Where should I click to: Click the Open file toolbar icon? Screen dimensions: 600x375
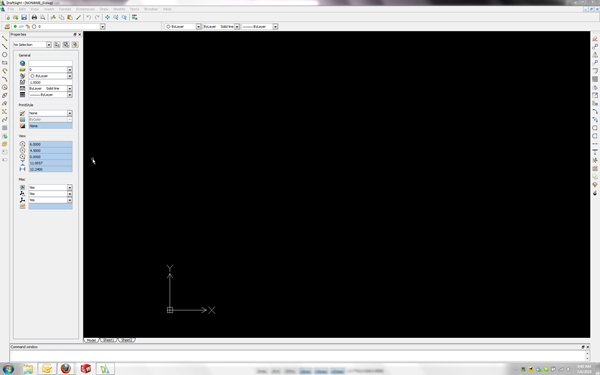pos(16,17)
